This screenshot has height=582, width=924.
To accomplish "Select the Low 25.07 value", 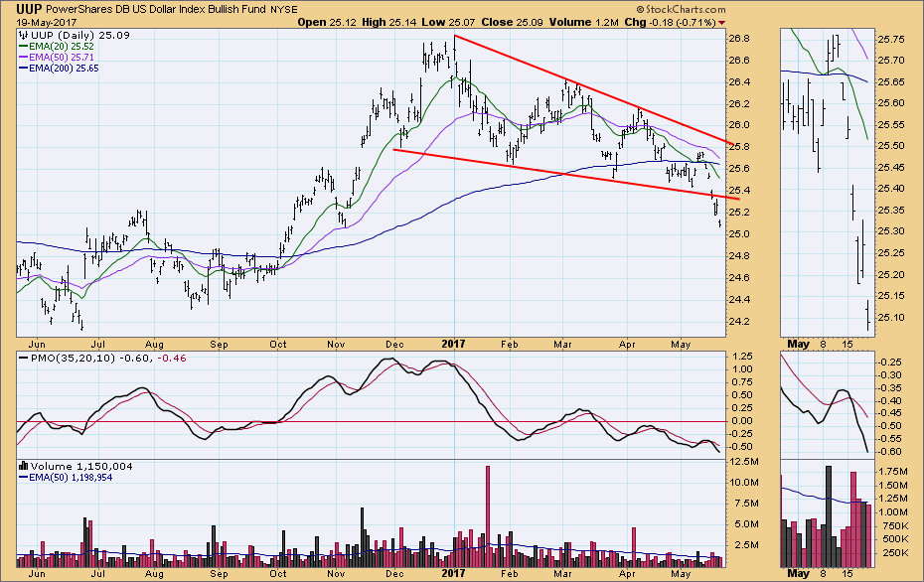I will click(449, 23).
